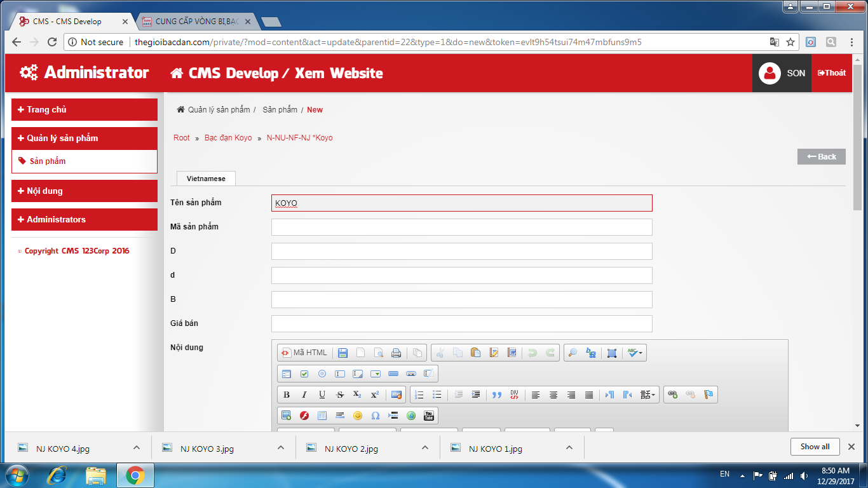Click the Root breadcrumb link
This screenshot has width=868, height=488.
182,138
